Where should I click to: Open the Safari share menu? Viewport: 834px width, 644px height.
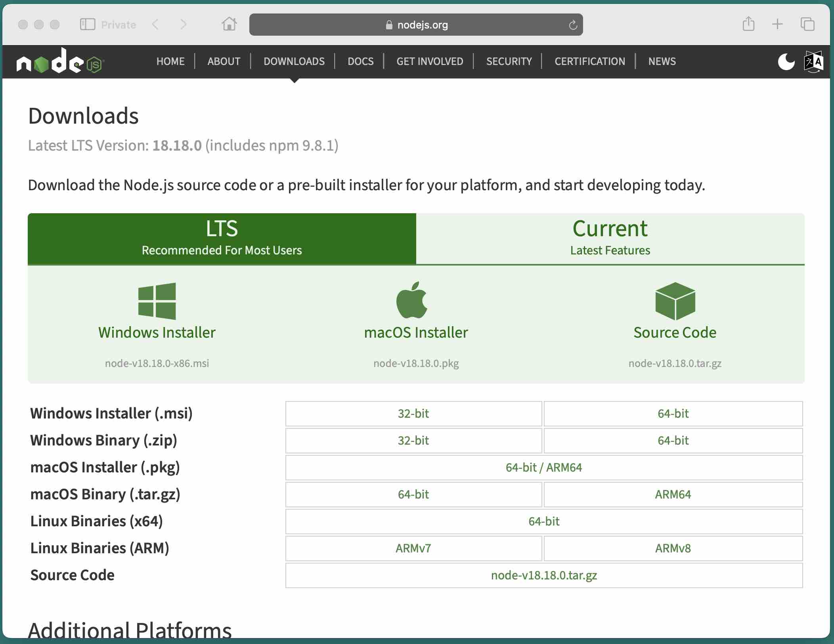point(748,24)
